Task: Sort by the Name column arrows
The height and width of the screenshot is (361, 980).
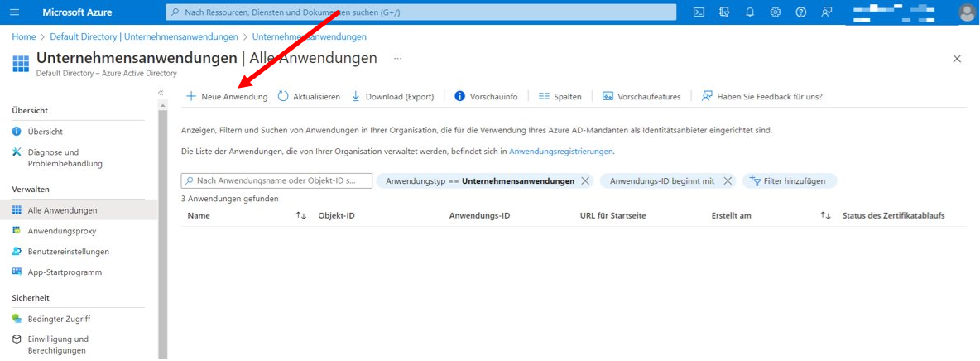Action: [300, 216]
